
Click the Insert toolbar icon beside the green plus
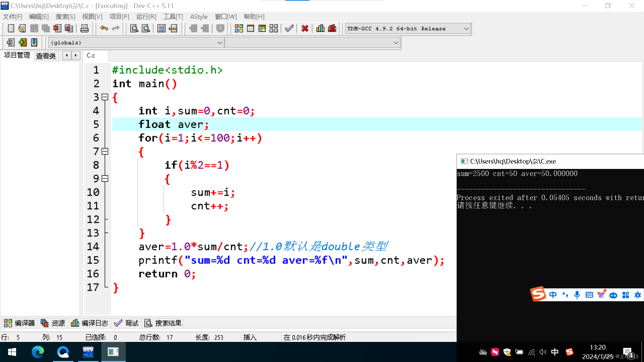pos(11,43)
